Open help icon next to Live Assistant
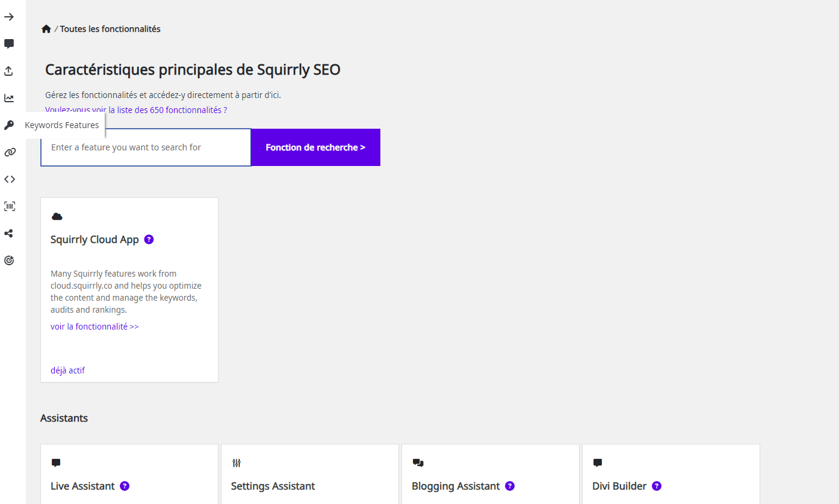Image resolution: width=839 pixels, height=504 pixels. 125,486
